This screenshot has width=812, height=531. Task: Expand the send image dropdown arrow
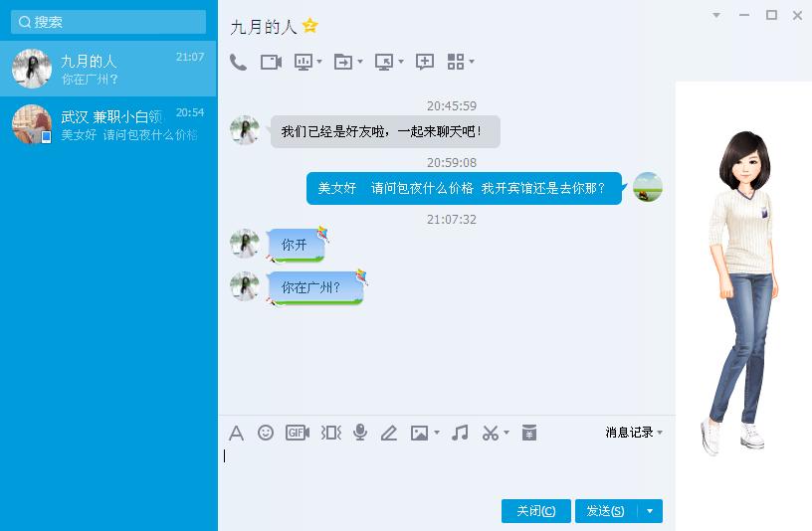click(437, 433)
